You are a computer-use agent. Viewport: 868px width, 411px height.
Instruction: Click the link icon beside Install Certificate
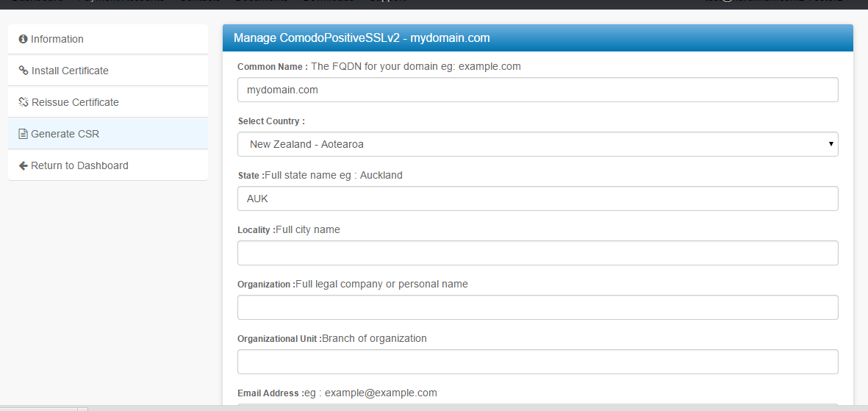(24, 71)
